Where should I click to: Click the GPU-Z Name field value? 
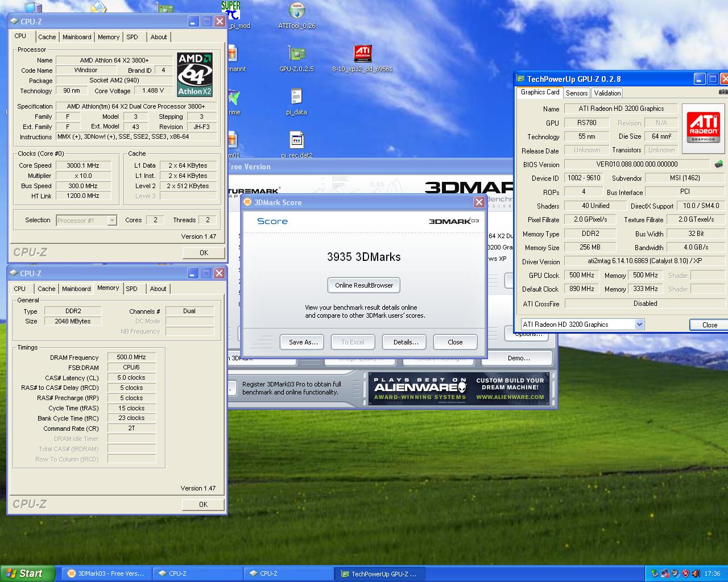point(621,109)
